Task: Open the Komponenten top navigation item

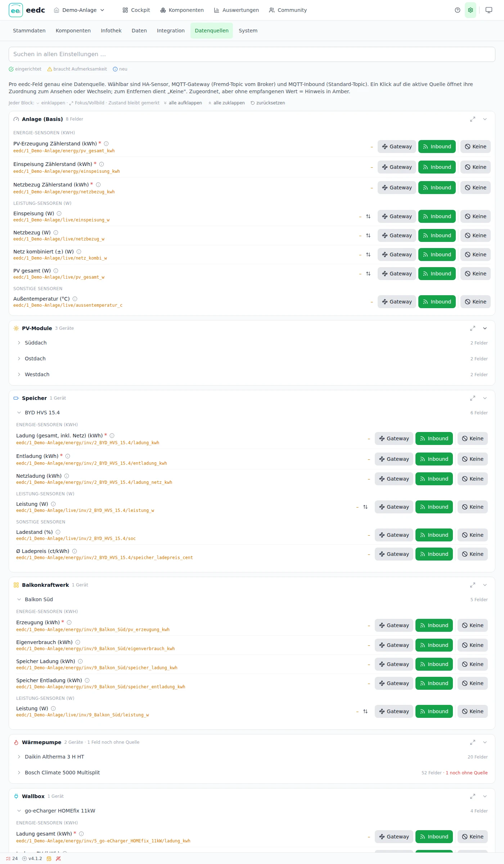Action: (x=182, y=10)
